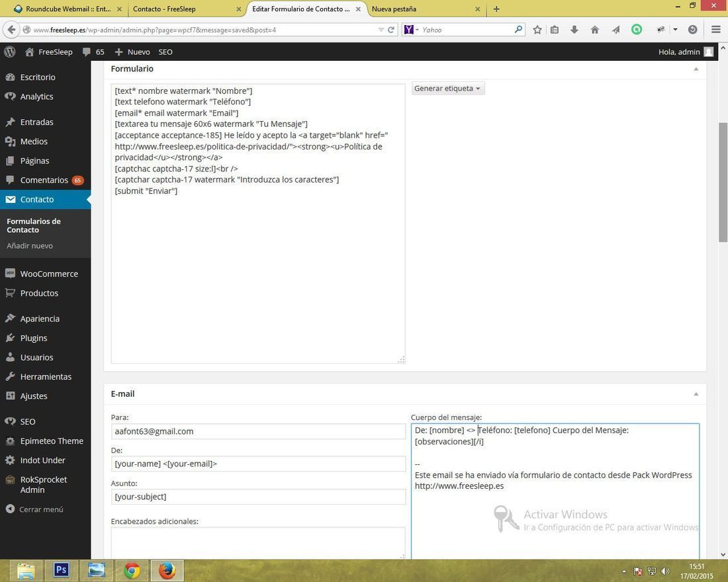The height and width of the screenshot is (582, 728).
Task: Click the Cuerpo del mensaje textarea
Action: [x=555, y=491]
